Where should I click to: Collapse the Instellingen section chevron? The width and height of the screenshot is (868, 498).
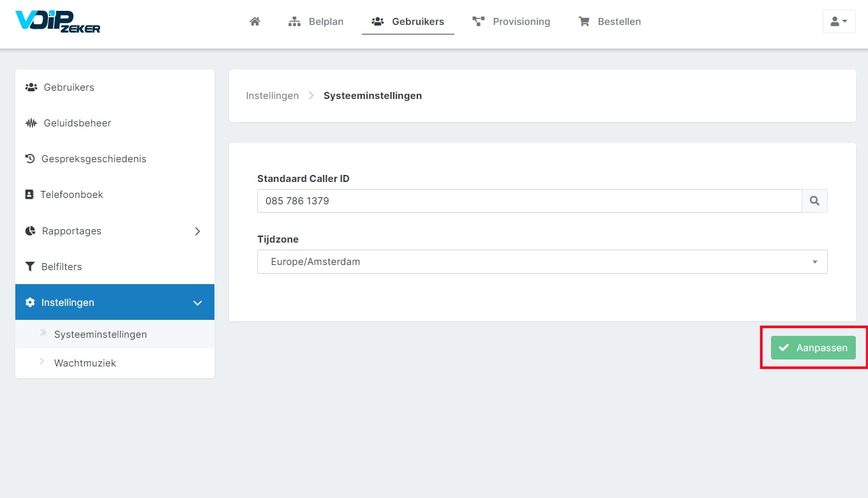click(x=197, y=303)
